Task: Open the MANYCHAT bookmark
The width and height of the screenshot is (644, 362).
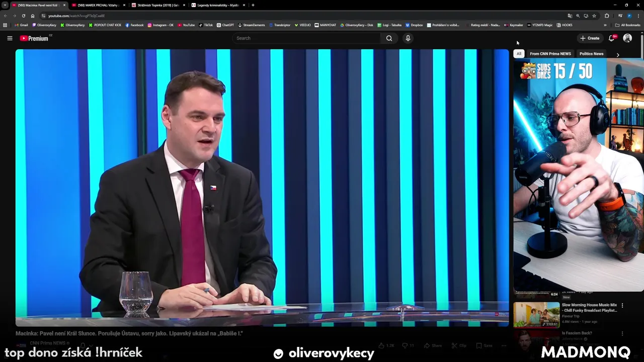Action: click(x=325, y=25)
